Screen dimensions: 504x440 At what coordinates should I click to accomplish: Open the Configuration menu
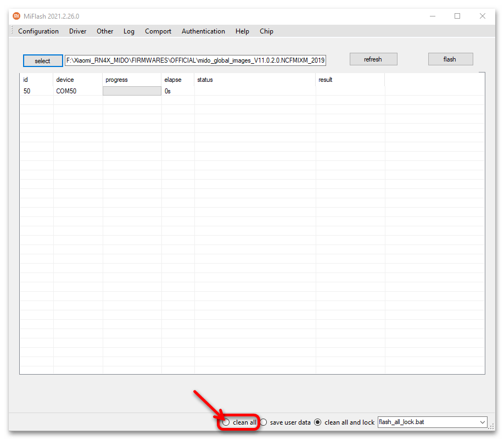[x=38, y=31]
